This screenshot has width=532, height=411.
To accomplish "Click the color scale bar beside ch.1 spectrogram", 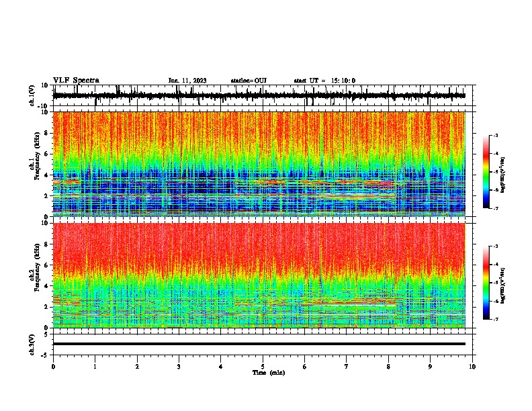I will [x=486, y=172].
